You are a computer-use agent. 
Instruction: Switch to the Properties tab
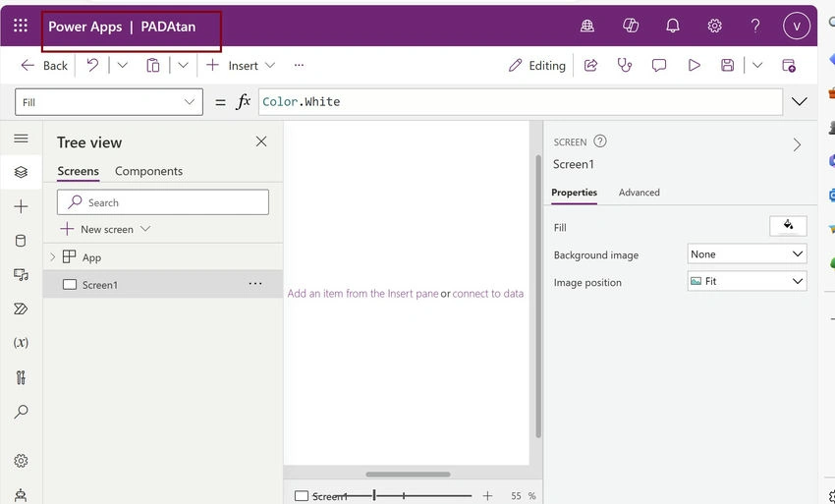coord(574,193)
